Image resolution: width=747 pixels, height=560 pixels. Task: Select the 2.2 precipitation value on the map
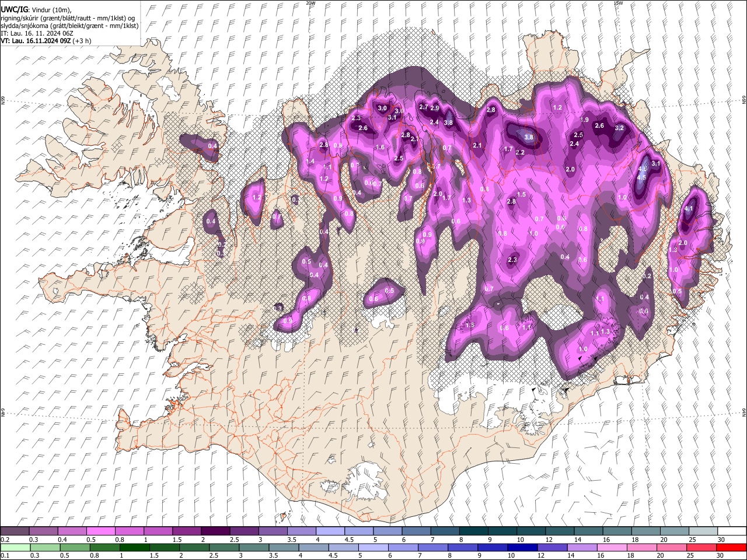click(x=520, y=153)
